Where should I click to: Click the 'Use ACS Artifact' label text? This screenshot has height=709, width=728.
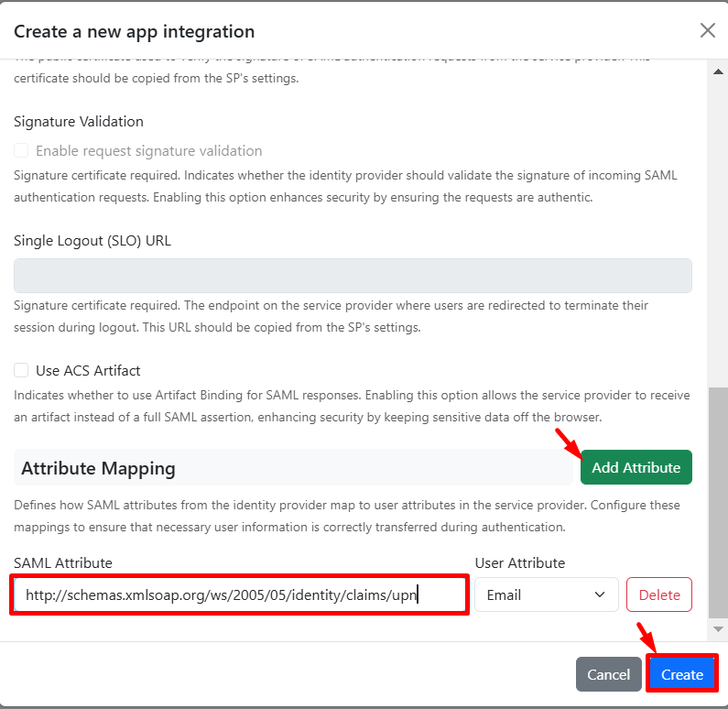tap(88, 371)
